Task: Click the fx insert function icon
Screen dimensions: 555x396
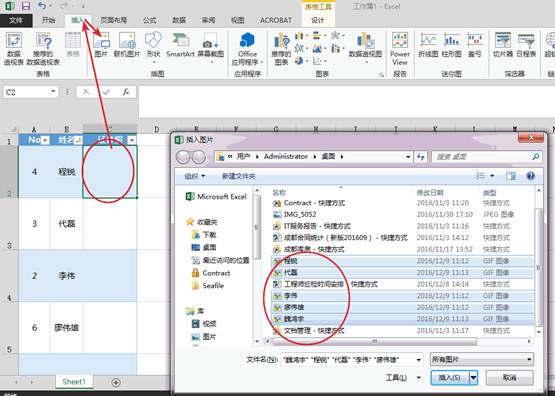Action: point(126,92)
